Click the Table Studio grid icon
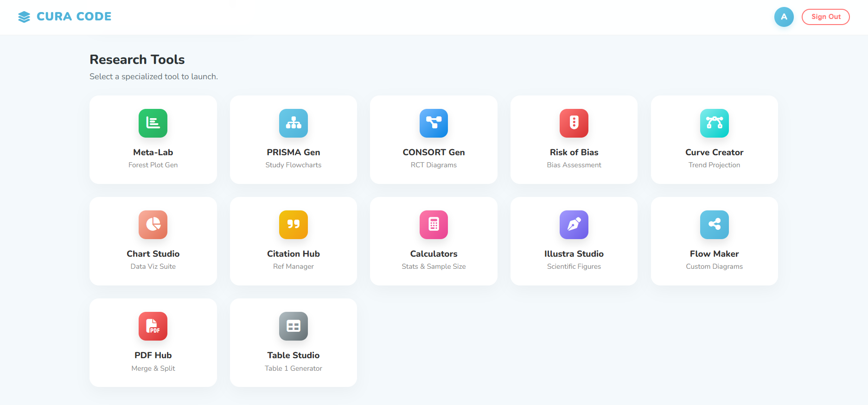This screenshot has width=868, height=405. tap(293, 326)
